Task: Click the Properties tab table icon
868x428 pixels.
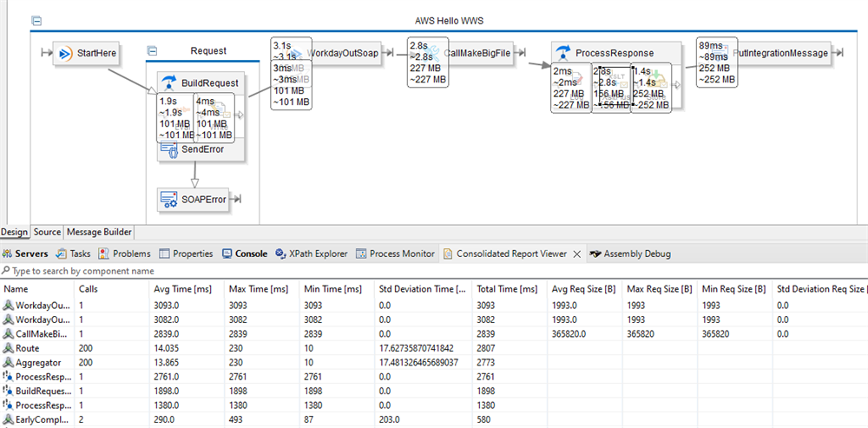Action: pyautogui.click(x=164, y=254)
